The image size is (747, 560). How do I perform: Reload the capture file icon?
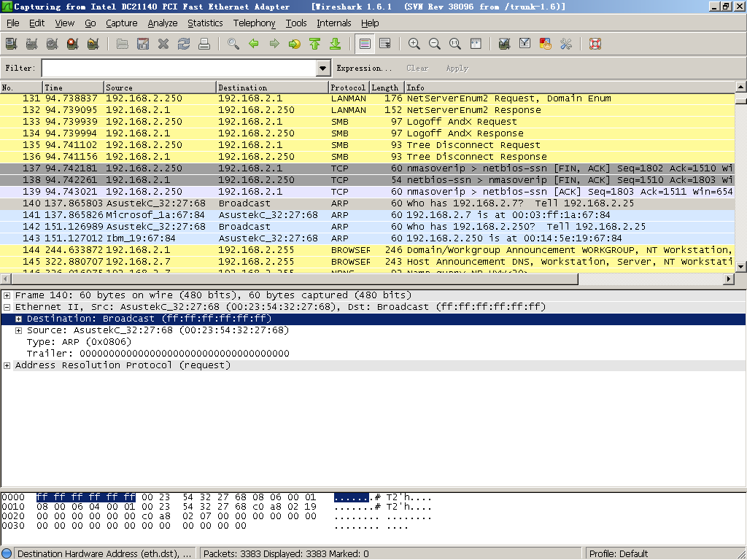point(184,44)
